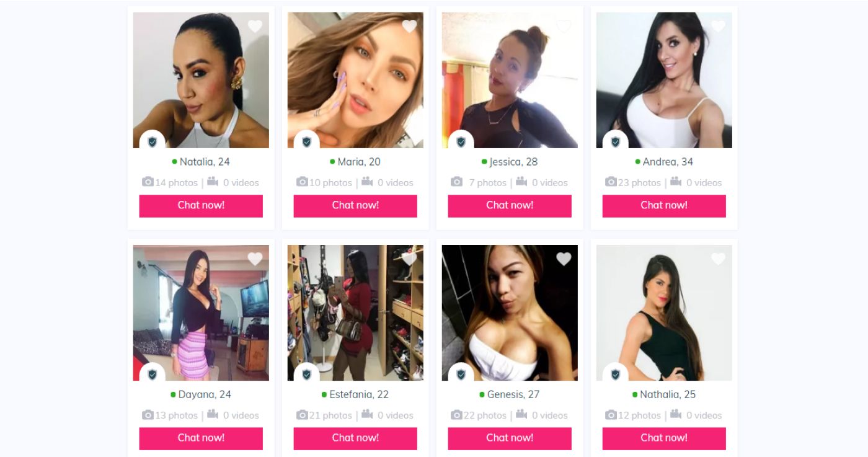The image size is (868, 457).
Task: Start chat with Jessica
Action: tap(510, 206)
